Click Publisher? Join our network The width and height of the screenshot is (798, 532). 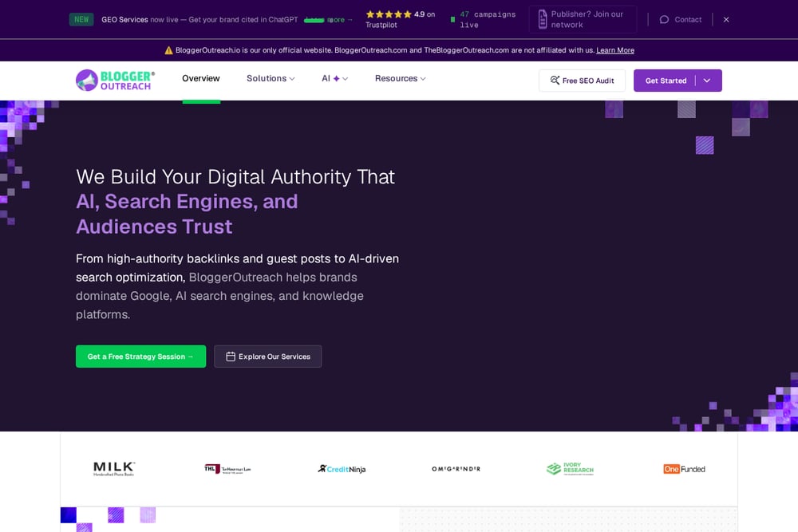pos(583,19)
